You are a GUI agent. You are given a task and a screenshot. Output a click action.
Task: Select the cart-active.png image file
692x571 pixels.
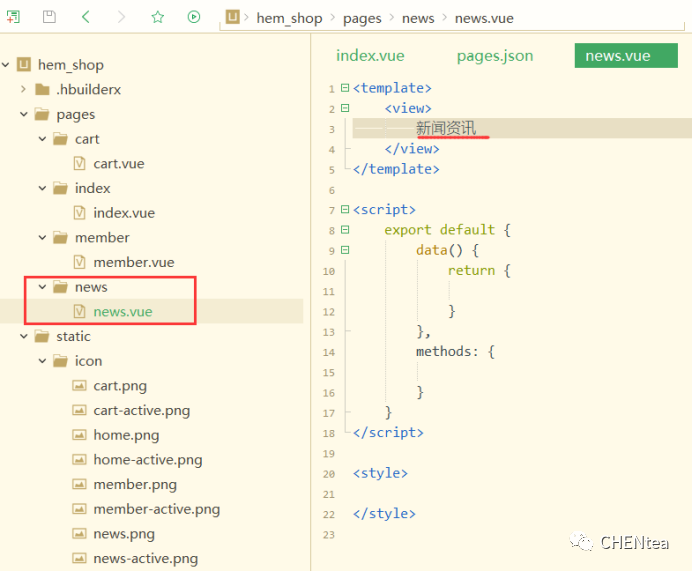click(141, 410)
